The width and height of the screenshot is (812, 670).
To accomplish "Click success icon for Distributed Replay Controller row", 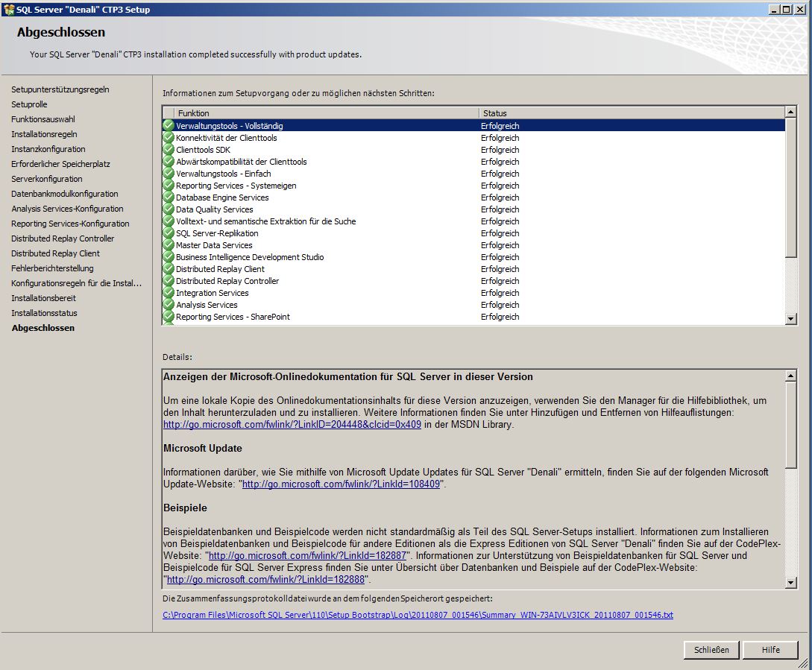I will (x=169, y=280).
